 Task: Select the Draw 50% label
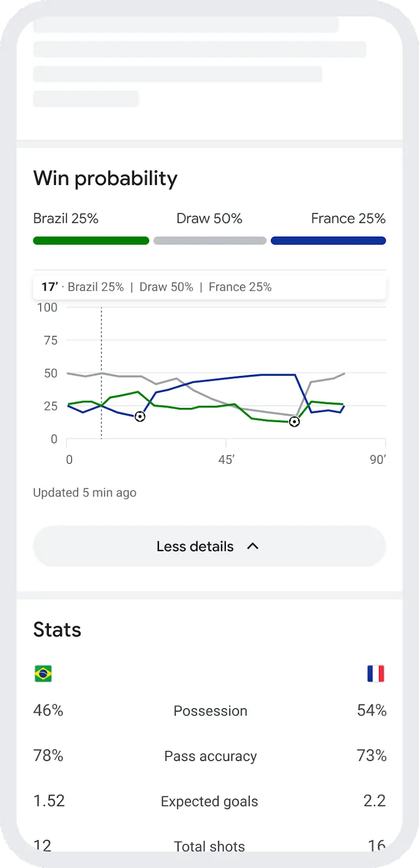tap(210, 219)
